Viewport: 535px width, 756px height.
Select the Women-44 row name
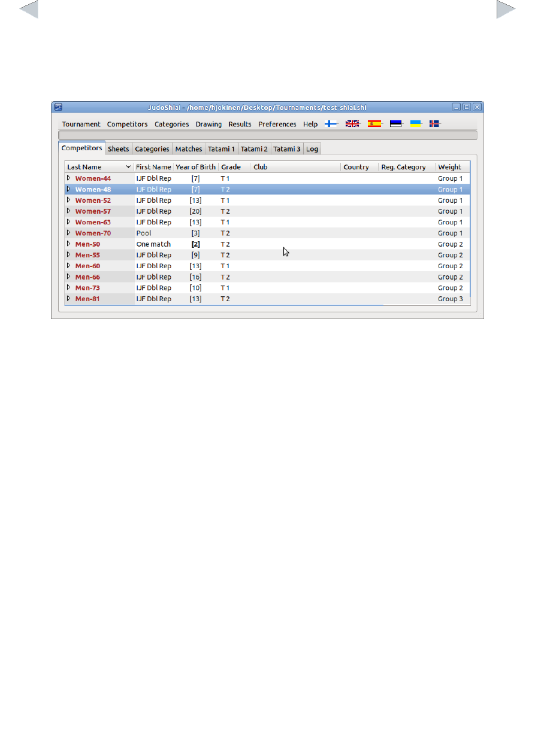point(93,178)
